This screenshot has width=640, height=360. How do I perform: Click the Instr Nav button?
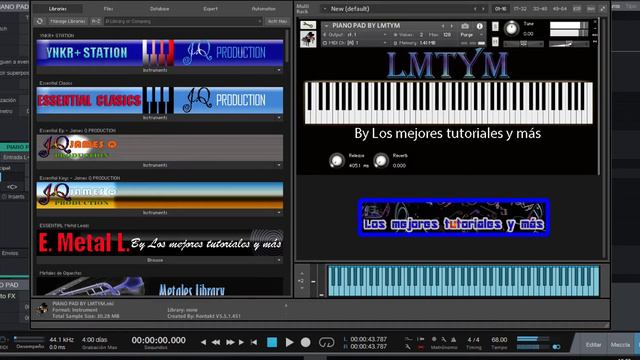tap(277, 21)
